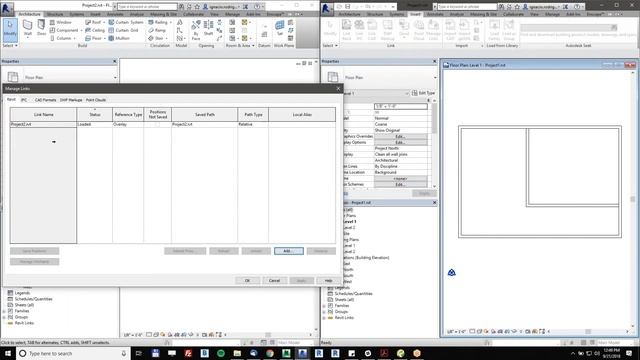Expand Groups node in right project browser
The width and height of the screenshot is (640, 360).
tap(324, 312)
